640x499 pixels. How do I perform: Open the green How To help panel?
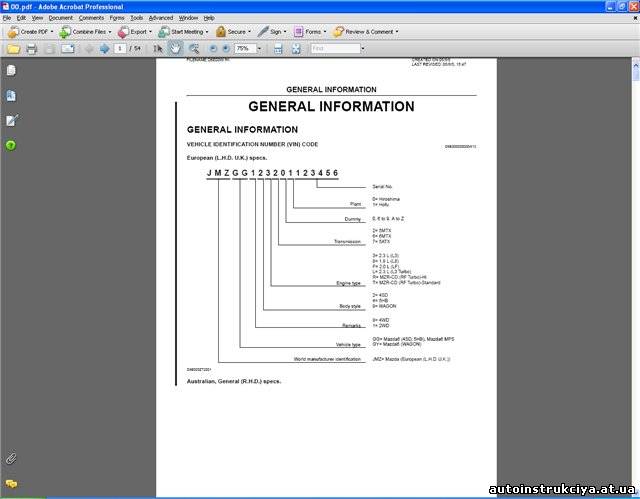click(x=11, y=145)
